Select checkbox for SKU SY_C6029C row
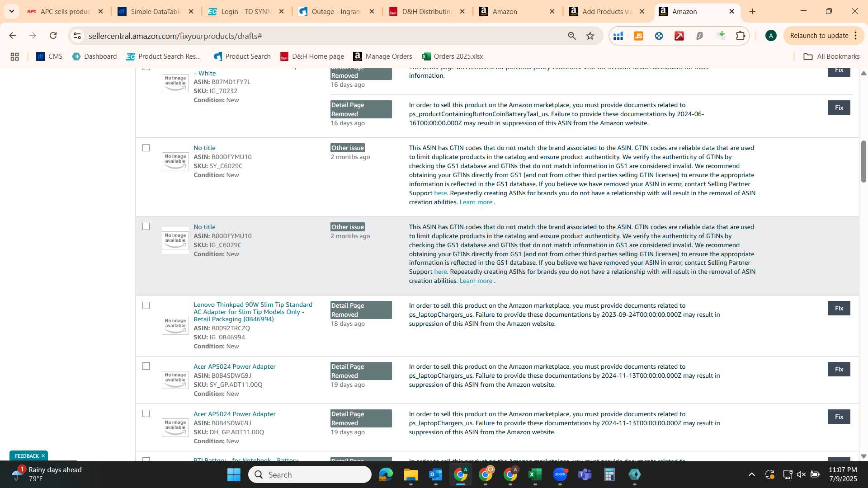Image resolution: width=868 pixels, height=488 pixels. click(x=146, y=148)
